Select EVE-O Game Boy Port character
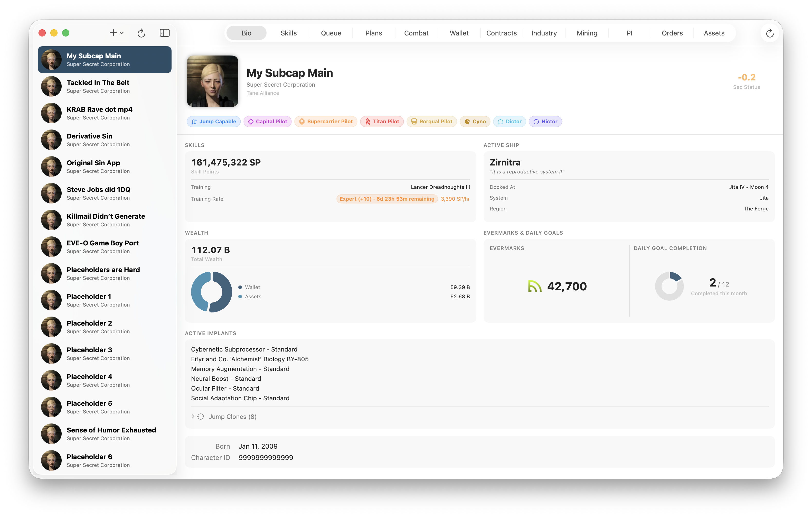 coord(105,247)
